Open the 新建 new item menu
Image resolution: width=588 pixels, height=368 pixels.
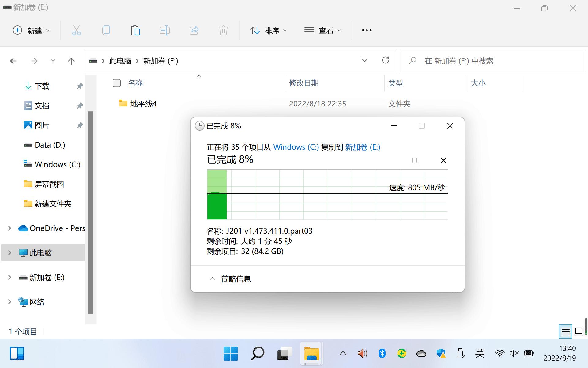(x=31, y=30)
